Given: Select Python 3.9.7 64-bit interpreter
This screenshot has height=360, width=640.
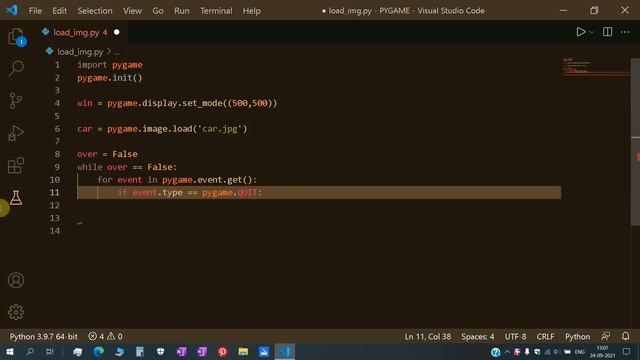Looking at the screenshot, I should [44, 336].
